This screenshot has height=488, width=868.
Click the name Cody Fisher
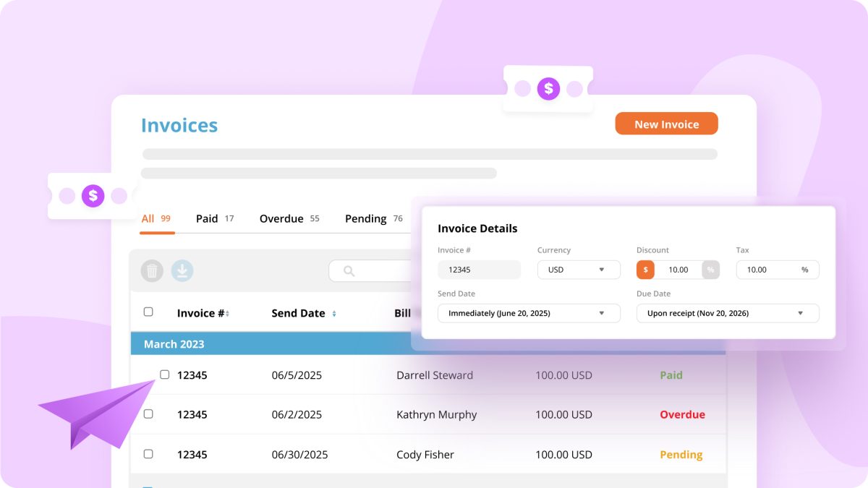point(425,455)
